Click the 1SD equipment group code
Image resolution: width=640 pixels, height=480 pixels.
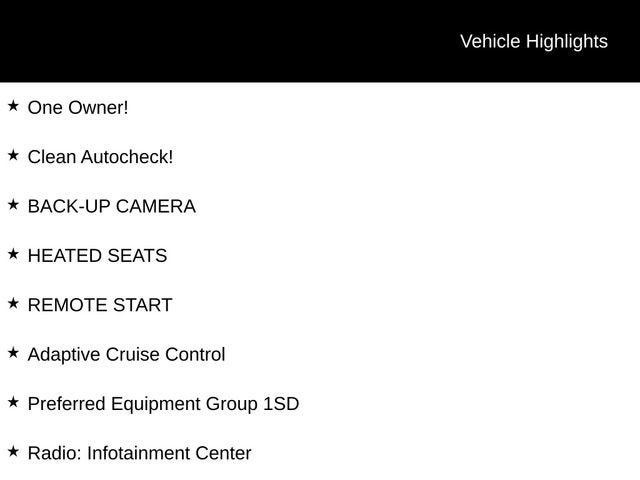[x=281, y=404]
